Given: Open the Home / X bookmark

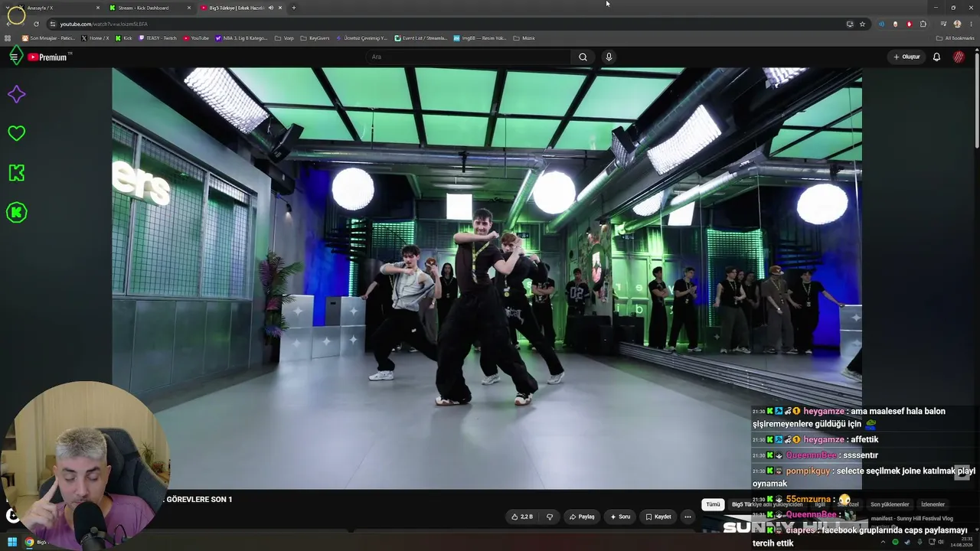Looking at the screenshot, I should tap(95, 37).
